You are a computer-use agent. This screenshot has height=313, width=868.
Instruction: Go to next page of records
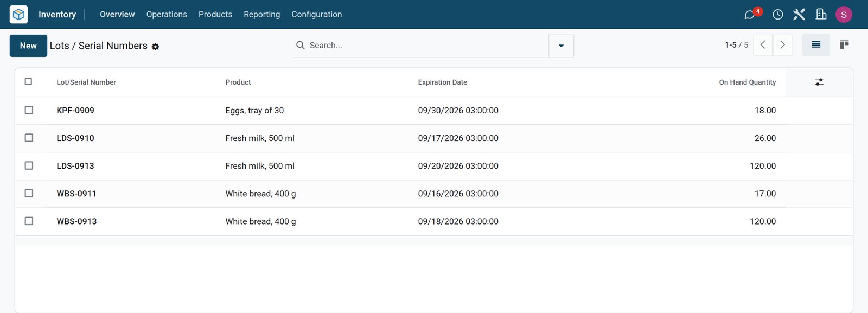tap(782, 45)
